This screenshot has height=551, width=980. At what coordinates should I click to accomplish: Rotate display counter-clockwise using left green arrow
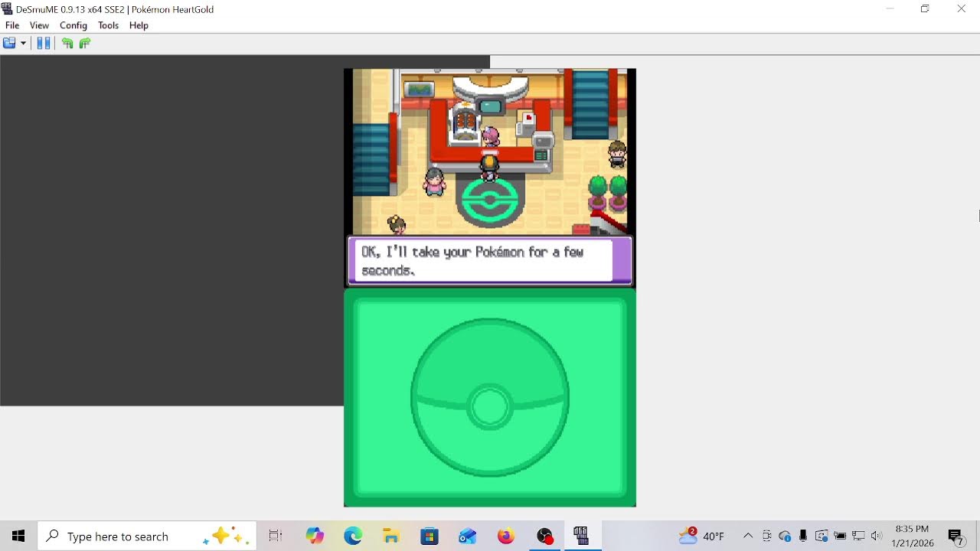point(67,44)
